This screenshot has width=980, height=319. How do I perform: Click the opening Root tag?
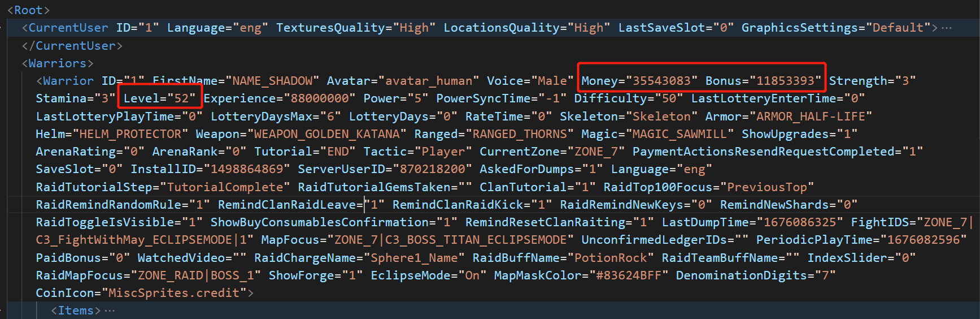(28, 10)
